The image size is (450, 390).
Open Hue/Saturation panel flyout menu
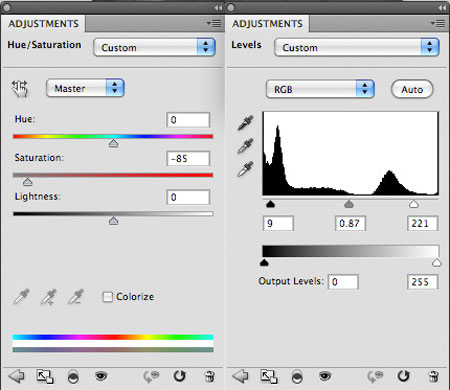click(214, 23)
